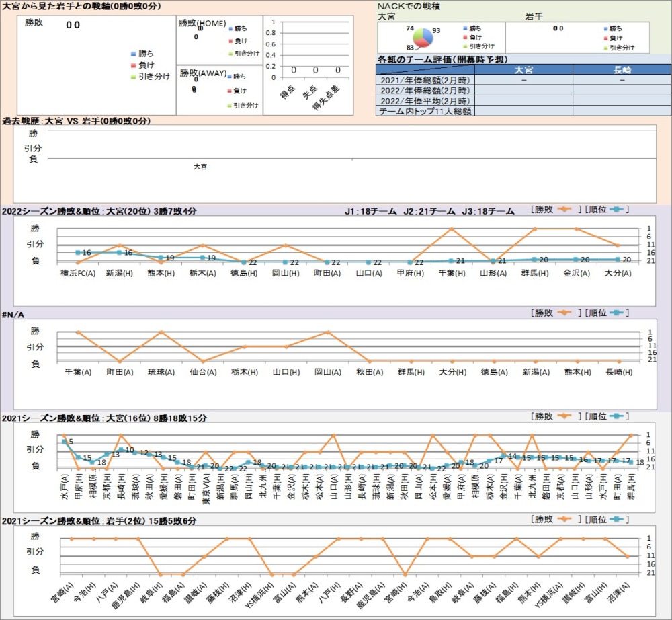This screenshot has height=620, width=672.
Task: Select 勝ち legend marker in 勝敗(HOME) chart
Action: click(x=230, y=29)
